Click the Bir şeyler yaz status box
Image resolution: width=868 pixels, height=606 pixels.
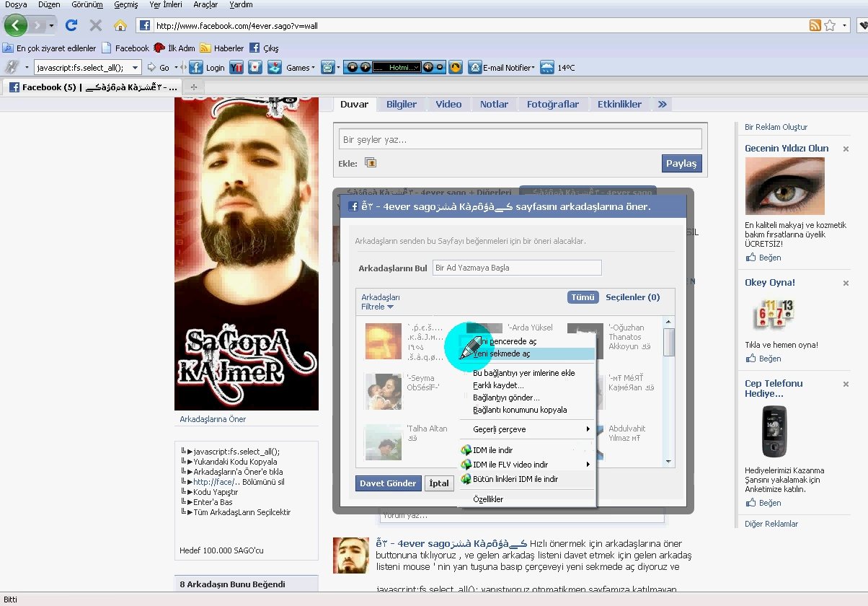[x=520, y=139]
